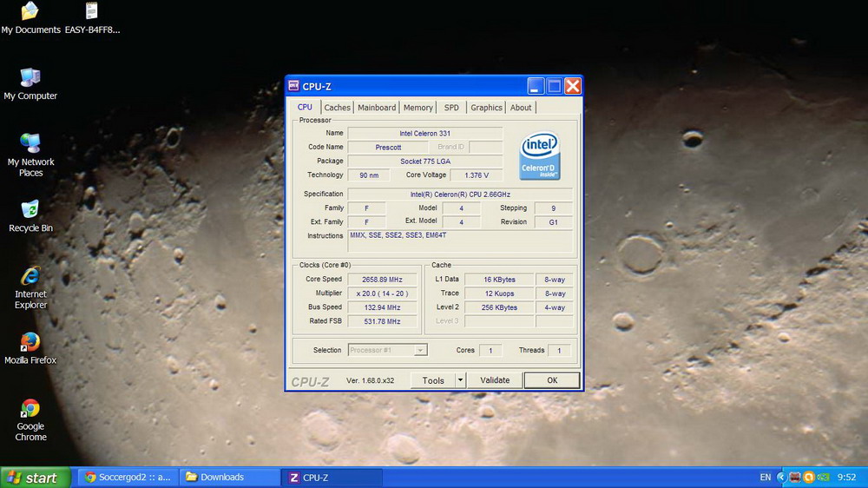Open the EASY-B4FF8 file on desktop
The height and width of the screenshot is (488, 868).
pyautogui.click(x=92, y=17)
